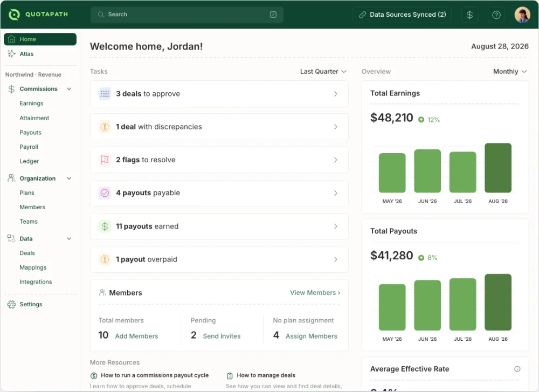This screenshot has height=392, width=539.
Task: Click the JUN '26 bar in Total Earnings
Action: [x=427, y=171]
